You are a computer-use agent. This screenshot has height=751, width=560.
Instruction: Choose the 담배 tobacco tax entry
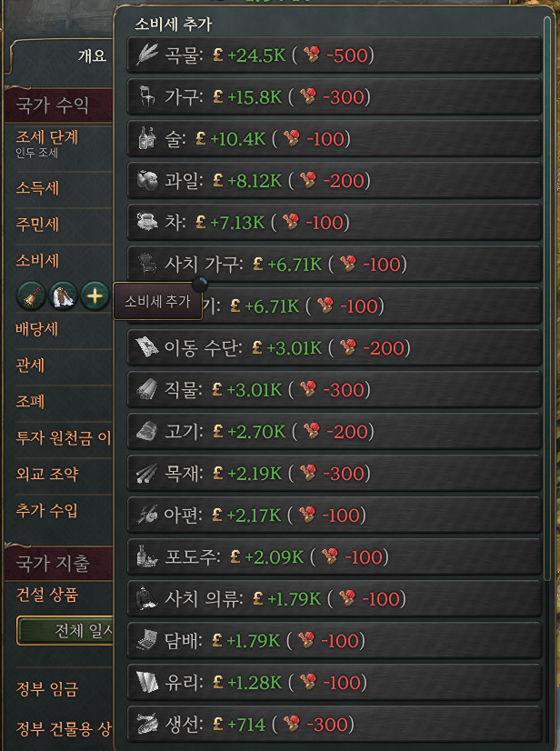pos(335,640)
